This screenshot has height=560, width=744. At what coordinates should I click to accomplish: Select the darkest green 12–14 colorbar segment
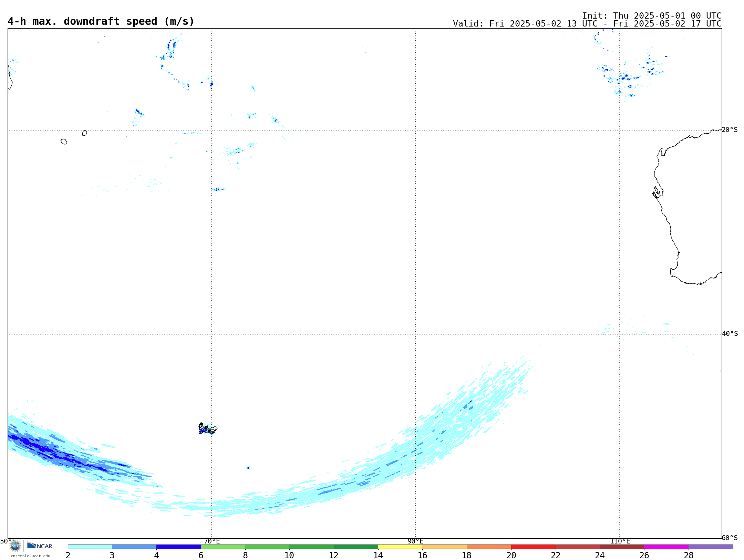click(356, 547)
